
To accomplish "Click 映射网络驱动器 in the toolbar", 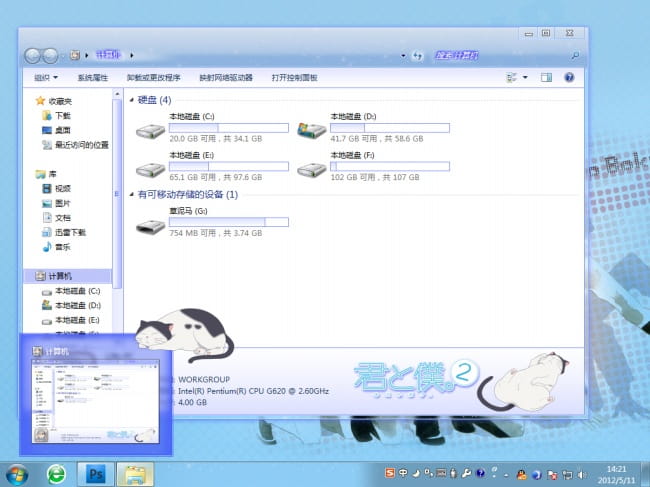I will point(226,78).
